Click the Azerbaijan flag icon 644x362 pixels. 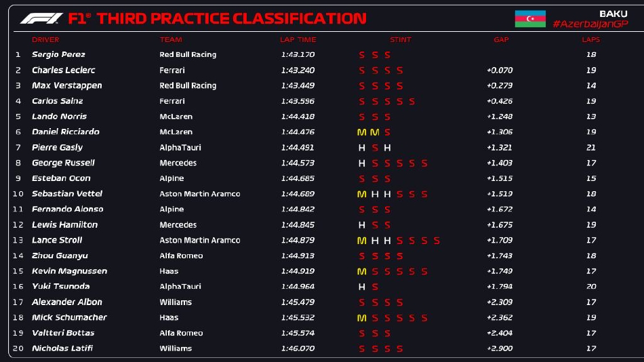point(530,19)
